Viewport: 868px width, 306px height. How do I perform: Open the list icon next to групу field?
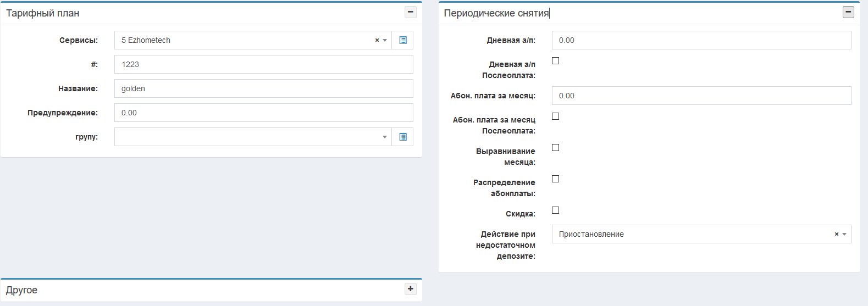pyautogui.click(x=403, y=137)
